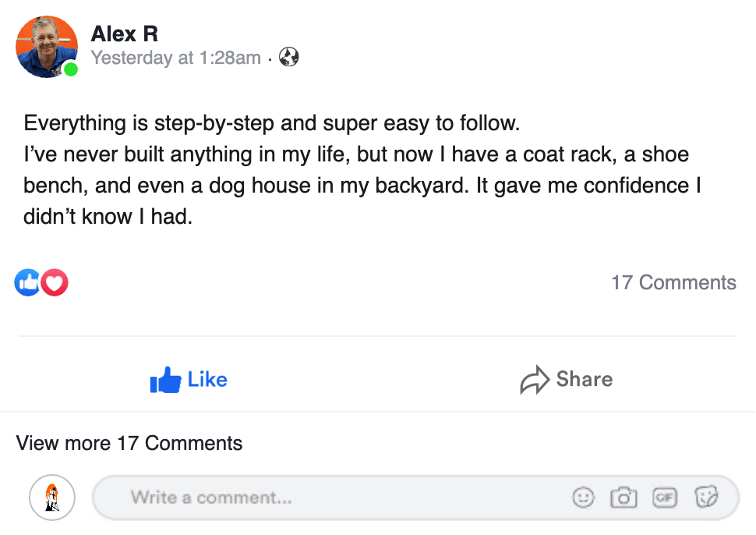Click the green online status dot
Viewport: 756px width, 535px height.
(x=71, y=70)
